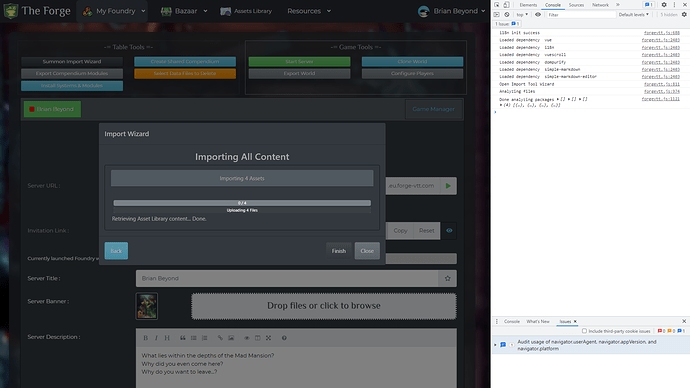Click the Importing 4 Assets bar

click(242, 178)
